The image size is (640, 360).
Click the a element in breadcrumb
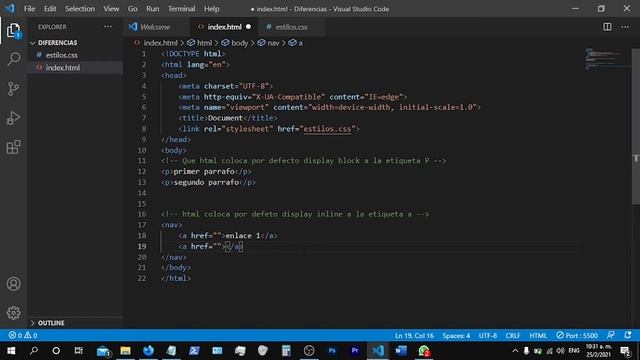(296, 43)
